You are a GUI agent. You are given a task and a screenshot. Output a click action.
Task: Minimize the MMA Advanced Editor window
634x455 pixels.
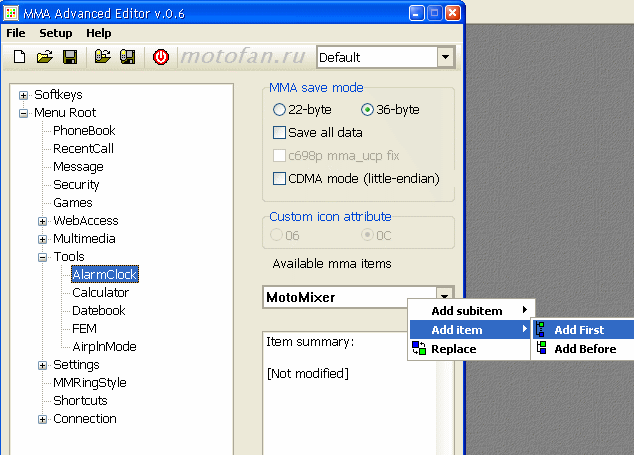[x=416, y=13]
